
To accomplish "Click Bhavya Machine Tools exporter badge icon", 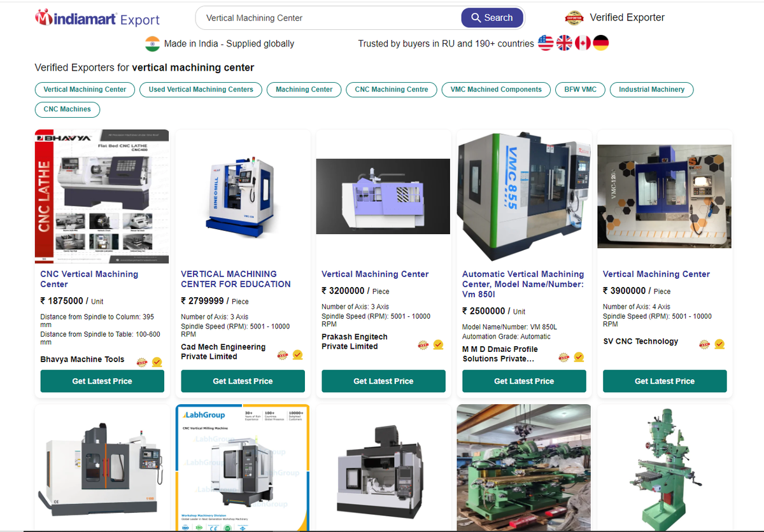I will 142,362.
